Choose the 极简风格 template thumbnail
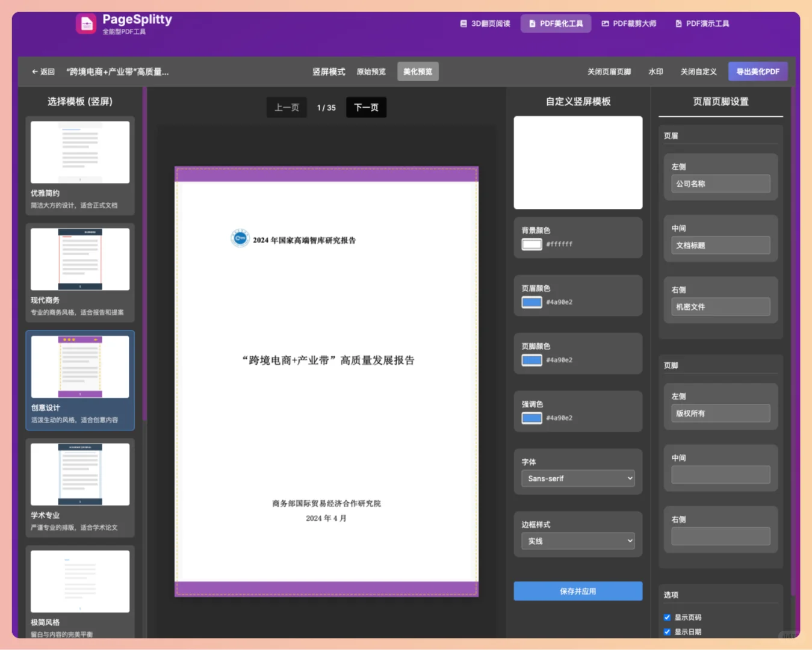 (x=80, y=581)
